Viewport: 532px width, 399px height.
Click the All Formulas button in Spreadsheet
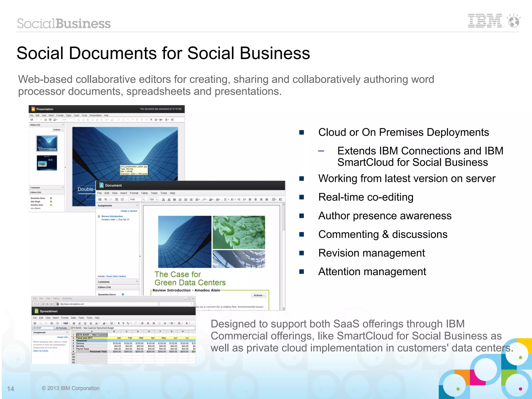click(61, 328)
